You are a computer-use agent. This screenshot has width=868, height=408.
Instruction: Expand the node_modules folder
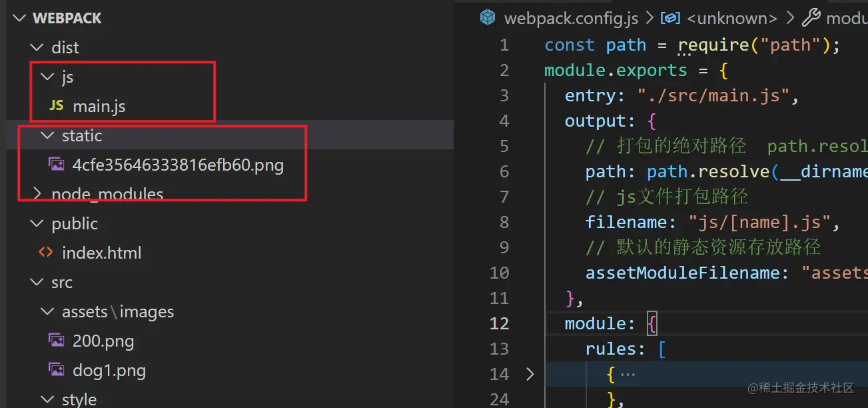[36, 194]
